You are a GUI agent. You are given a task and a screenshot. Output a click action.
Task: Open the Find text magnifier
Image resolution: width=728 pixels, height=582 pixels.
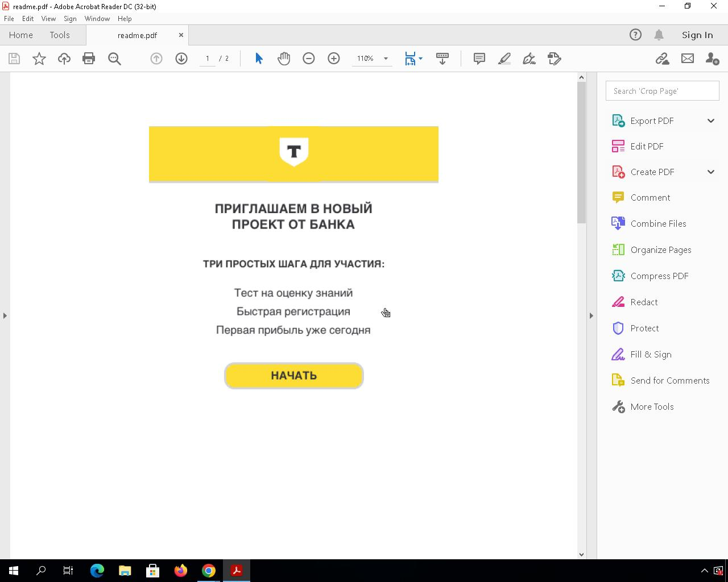[x=114, y=59]
